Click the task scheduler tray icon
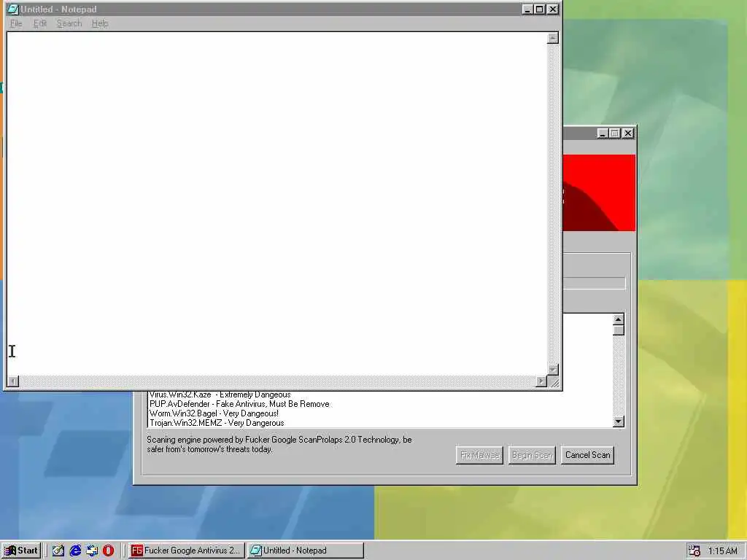 694,551
